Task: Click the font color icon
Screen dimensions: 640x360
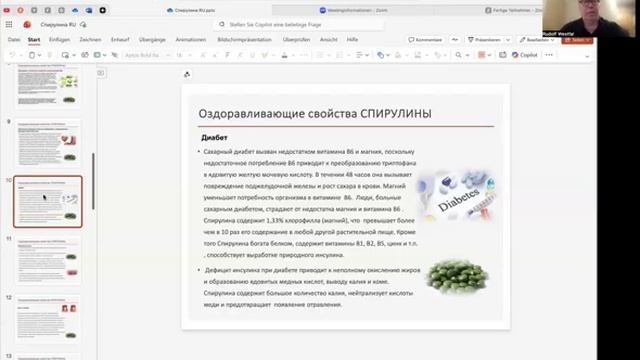Action: click(284, 55)
